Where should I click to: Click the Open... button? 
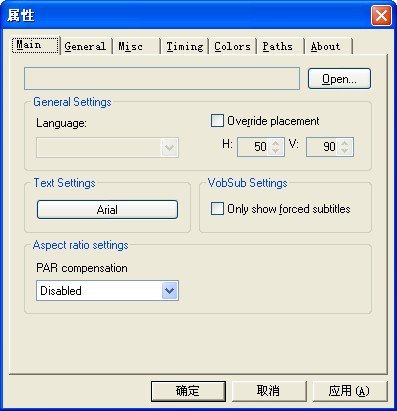pos(339,79)
